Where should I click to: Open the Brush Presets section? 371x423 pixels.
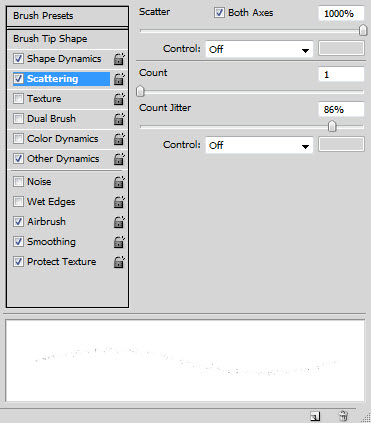point(67,16)
